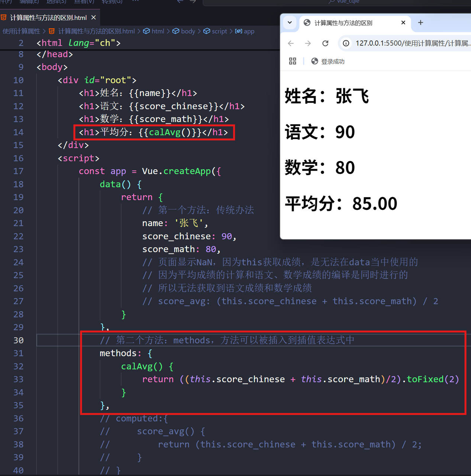
Task: Click the site info icon in the address bar
Action: pyautogui.click(x=346, y=43)
